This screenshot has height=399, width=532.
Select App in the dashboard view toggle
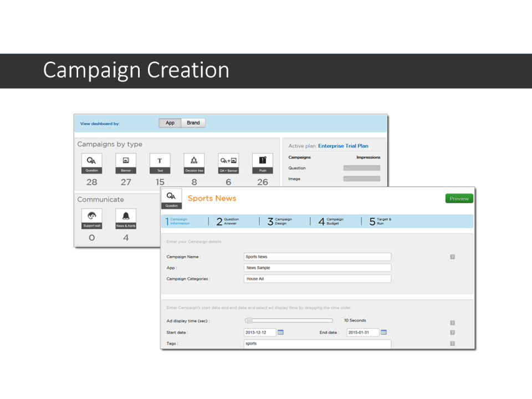click(x=170, y=122)
